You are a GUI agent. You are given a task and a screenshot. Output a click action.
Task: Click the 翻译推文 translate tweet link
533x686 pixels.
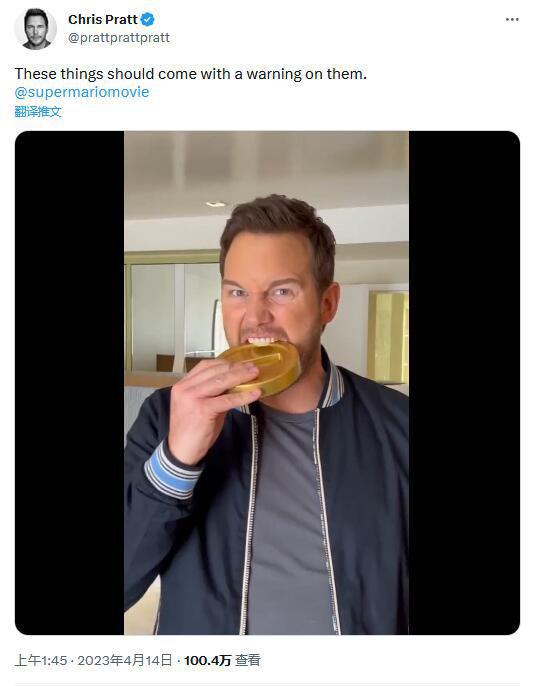pos(38,112)
